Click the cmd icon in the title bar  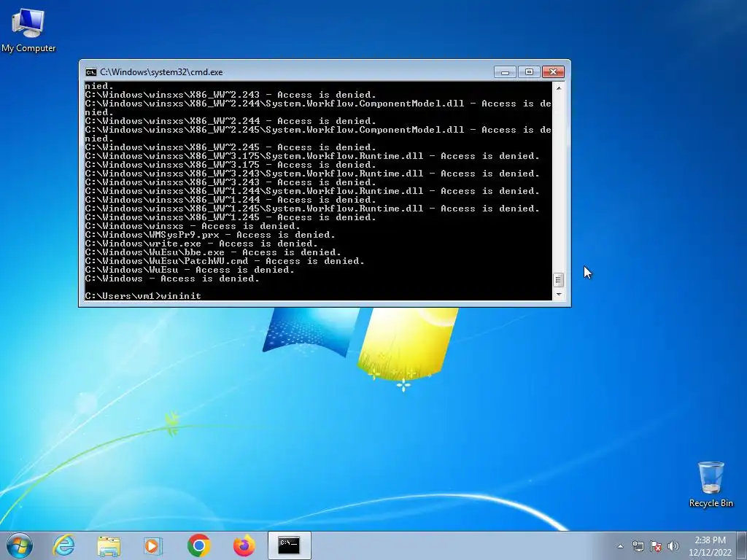(x=90, y=72)
